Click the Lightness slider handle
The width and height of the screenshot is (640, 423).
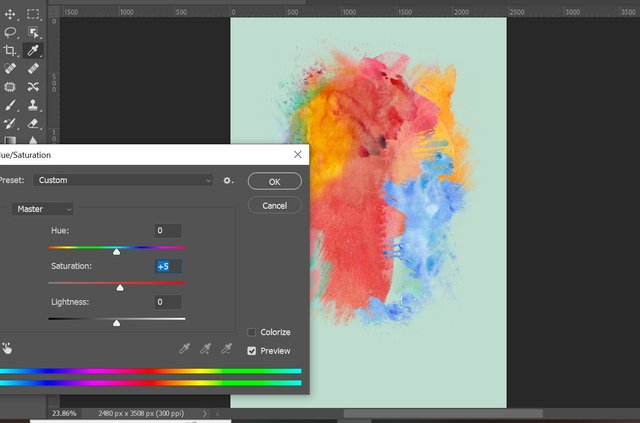tap(117, 323)
